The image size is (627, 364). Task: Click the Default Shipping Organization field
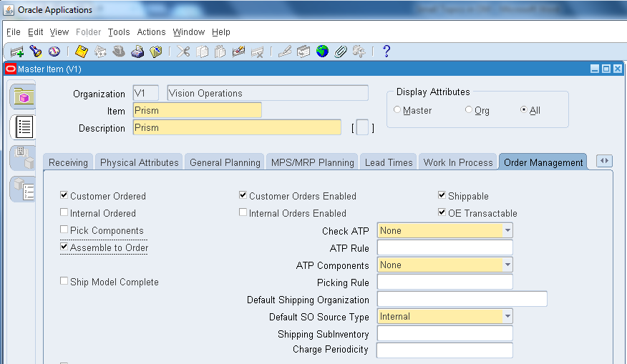[462, 299]
